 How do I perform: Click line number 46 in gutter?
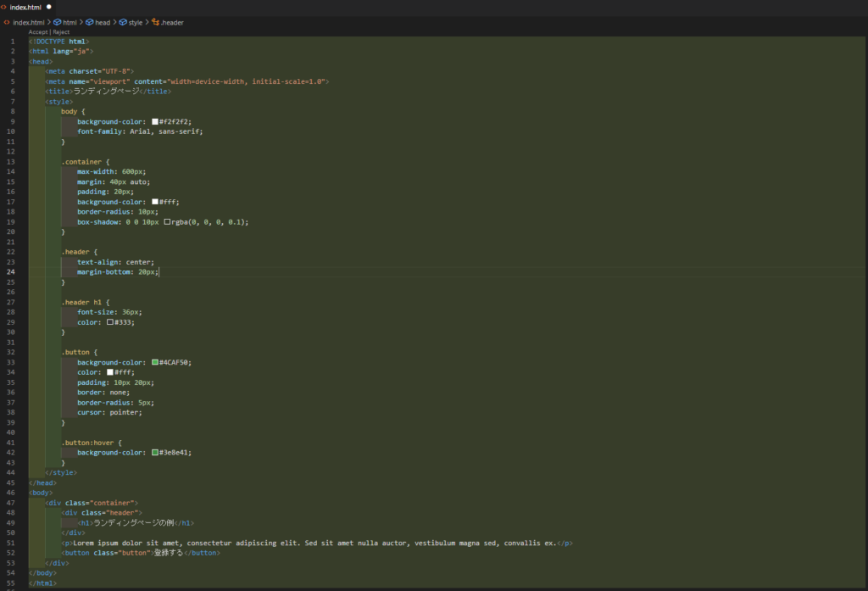click(x=11, y=493)
